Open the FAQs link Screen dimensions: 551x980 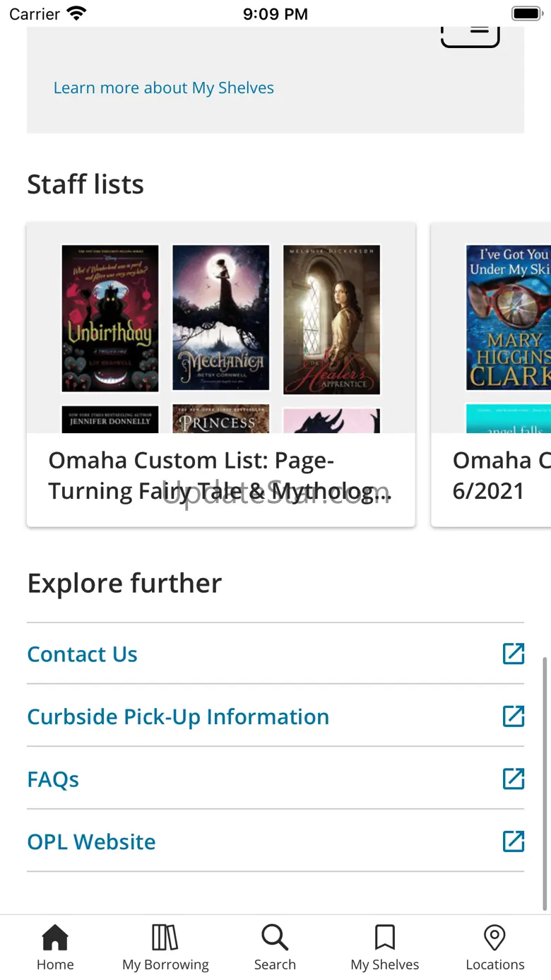click(53, 779)
